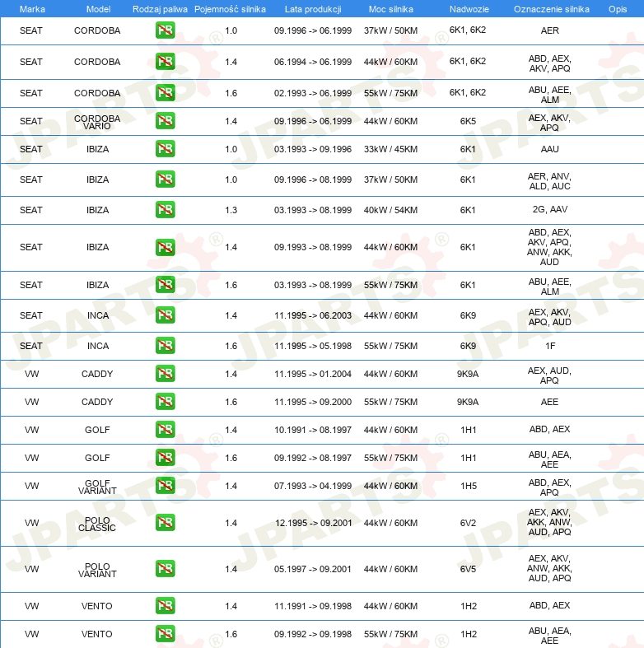The height and width of the screenshot is (648, 644).
Task: Click date range 11.1995 -> 06.2003
Action: 313,315
